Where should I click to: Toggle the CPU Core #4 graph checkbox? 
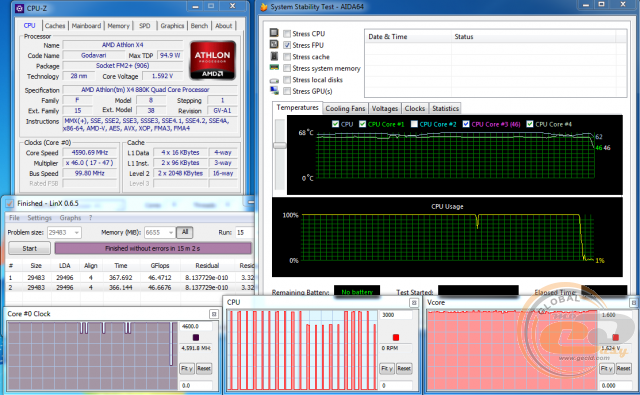click(530, 124)
